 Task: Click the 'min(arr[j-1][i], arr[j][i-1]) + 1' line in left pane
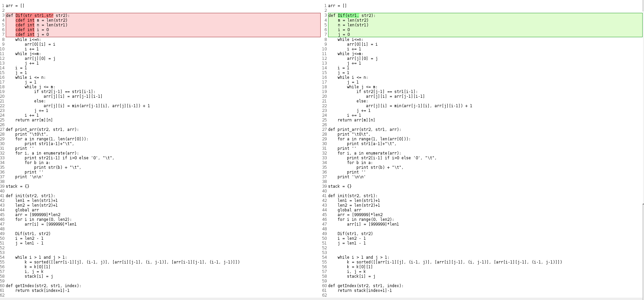click(x=97, y=106)
